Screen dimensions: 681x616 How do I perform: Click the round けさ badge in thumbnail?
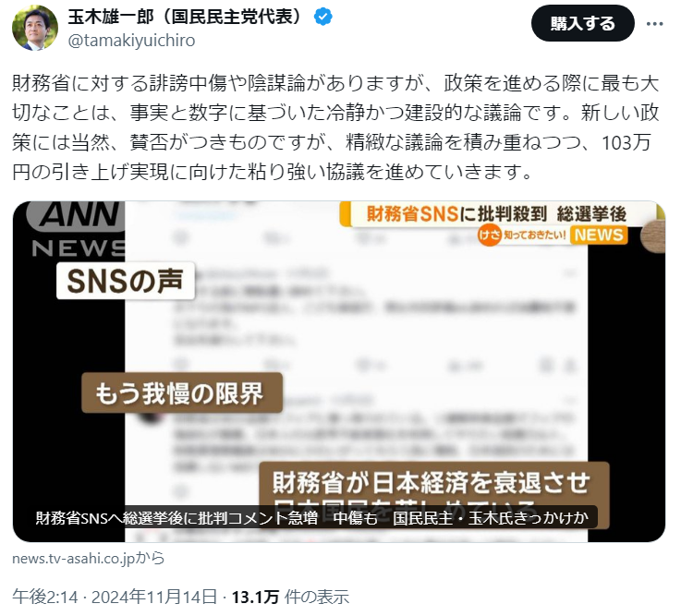(489, 235)
